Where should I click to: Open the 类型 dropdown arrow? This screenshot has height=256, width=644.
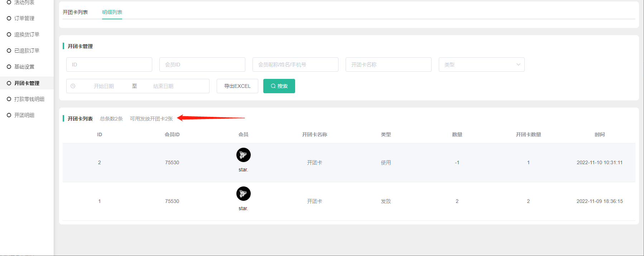[x=518, y=65]
